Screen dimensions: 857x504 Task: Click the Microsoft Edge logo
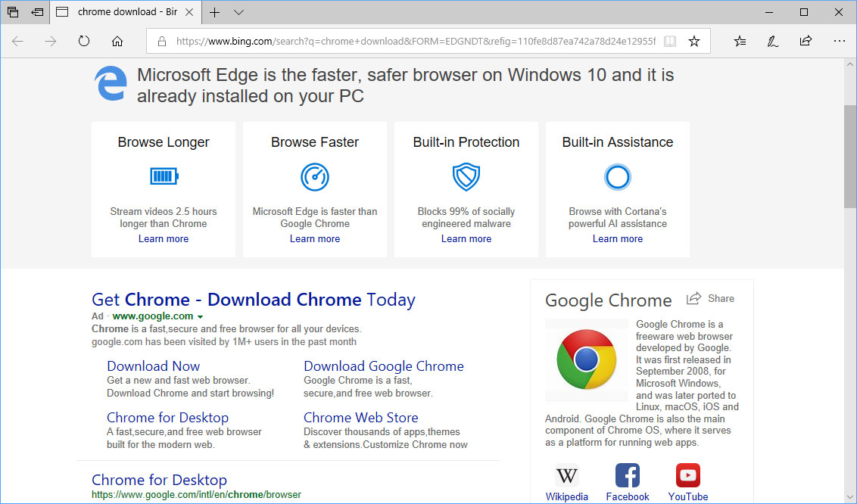coord(111,83)
